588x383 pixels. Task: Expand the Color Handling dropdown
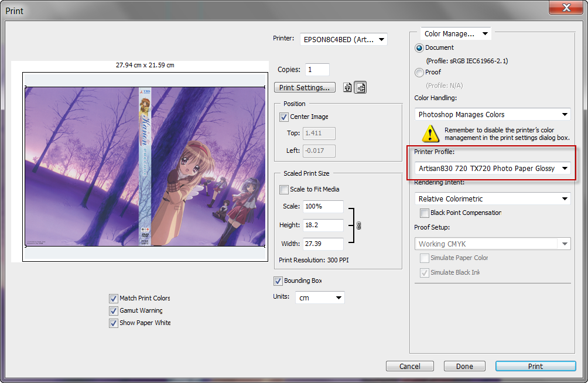(493, 114)
